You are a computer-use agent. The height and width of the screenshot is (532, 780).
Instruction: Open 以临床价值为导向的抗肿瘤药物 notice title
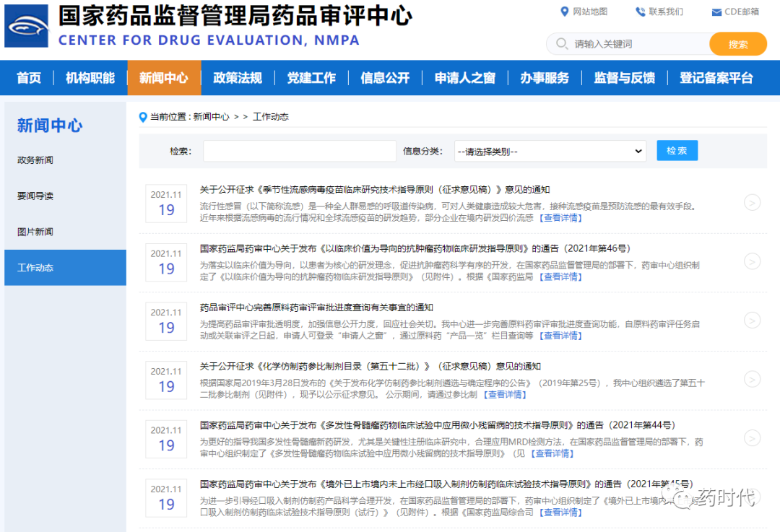click(x=415, y=248)
